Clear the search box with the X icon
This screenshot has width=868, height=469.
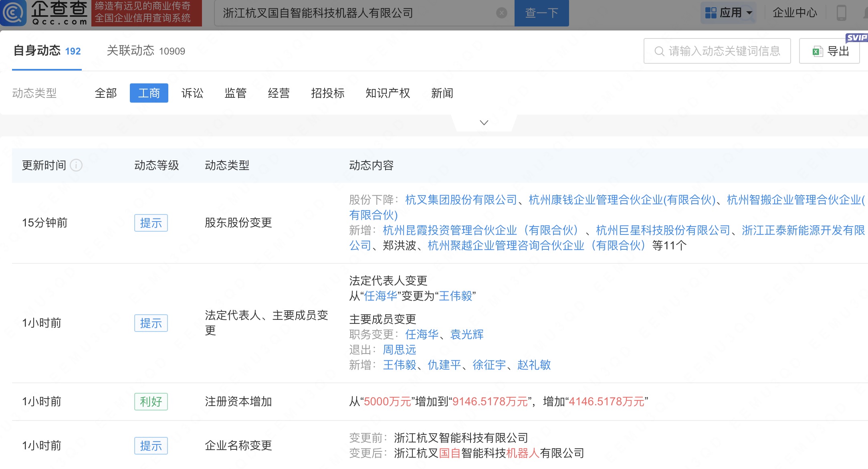[x=501, y=13]
